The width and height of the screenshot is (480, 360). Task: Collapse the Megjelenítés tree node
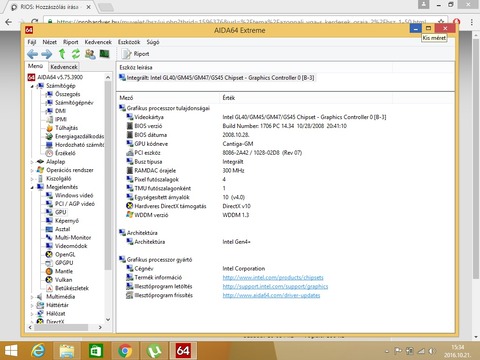click(x=32, y=187)
